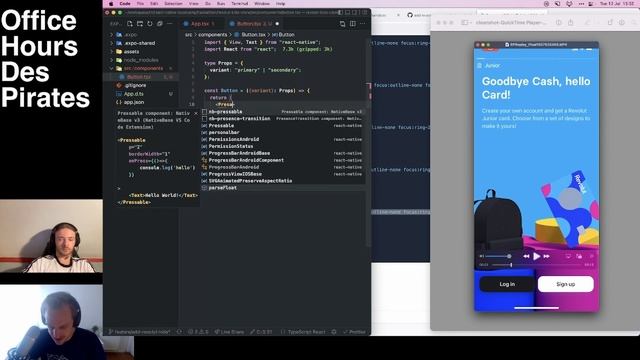Select parseFloat suggestion
Viewport: 640px width, 360px height.
pos(282,188)
